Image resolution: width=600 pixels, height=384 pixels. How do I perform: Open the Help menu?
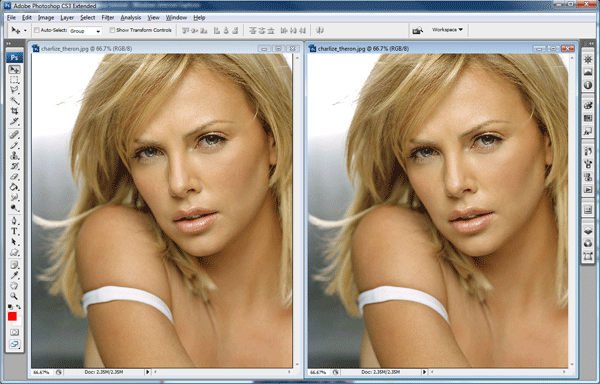[199, 18]
